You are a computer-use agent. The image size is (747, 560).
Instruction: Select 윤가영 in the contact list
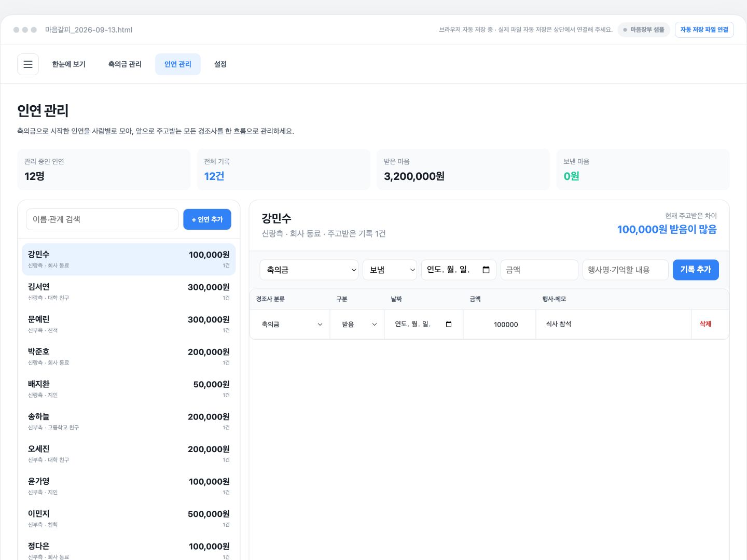(x=129, y=486)
